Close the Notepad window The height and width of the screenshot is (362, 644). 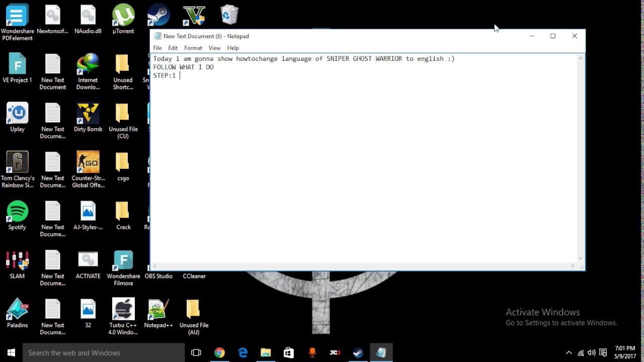[x=575, y=36]
